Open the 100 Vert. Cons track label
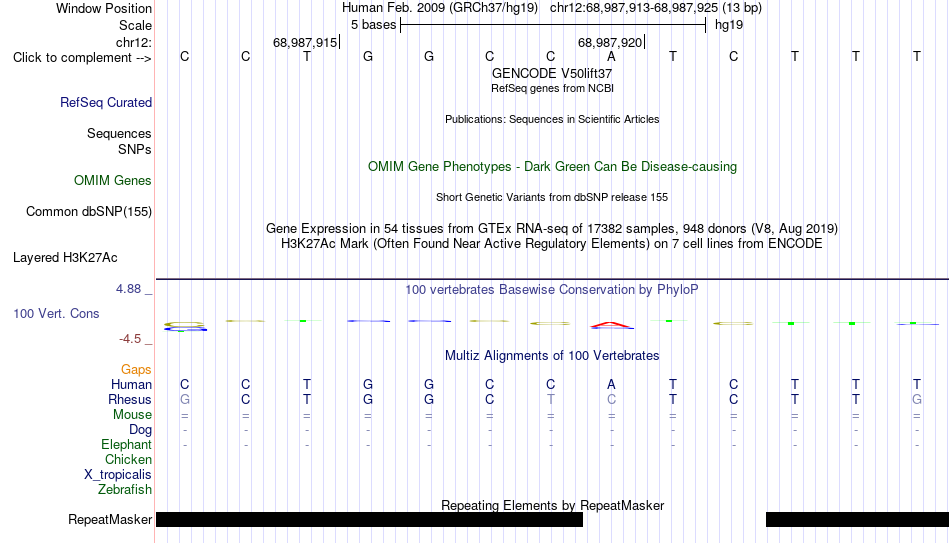The width and height of the screenshot is (950, 543). pos(56,313)
